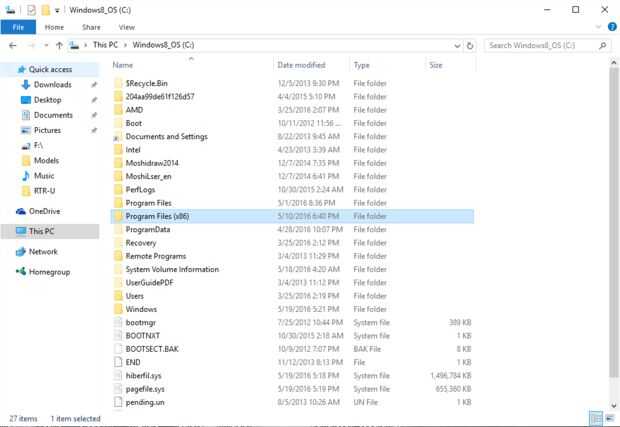Image resolution: width=620 pixels, height=427 pixels.
Task: Open Music in the navigation pane
Action: (x=44, y=176)
